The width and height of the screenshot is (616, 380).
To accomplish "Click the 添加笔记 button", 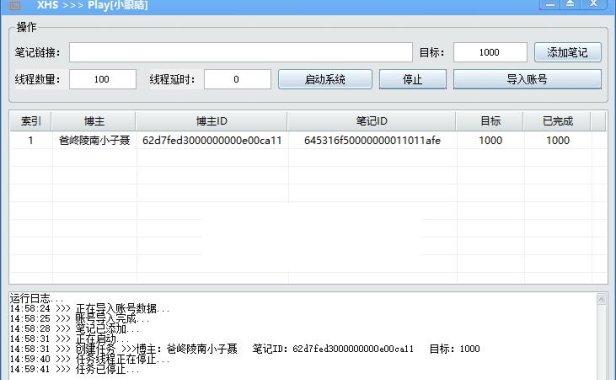I will point(568,52).
